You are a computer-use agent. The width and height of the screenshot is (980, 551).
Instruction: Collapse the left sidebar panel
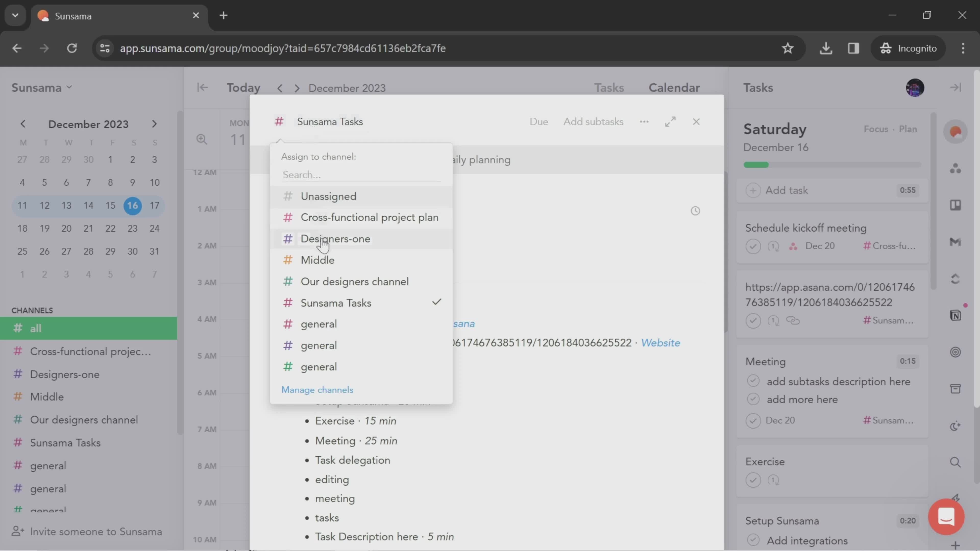[202, 88]
